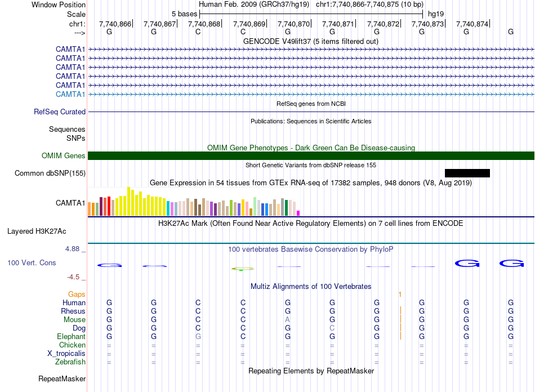Viewport: 535px width, 392px height.
Task: Click the '5 bases' scale label
Action: click(x=184, y=14)
